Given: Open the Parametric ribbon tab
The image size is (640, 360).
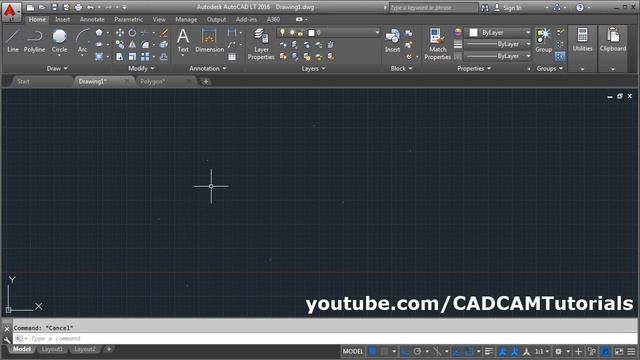Looking at the screenshot, I should [x=129, y=19].
